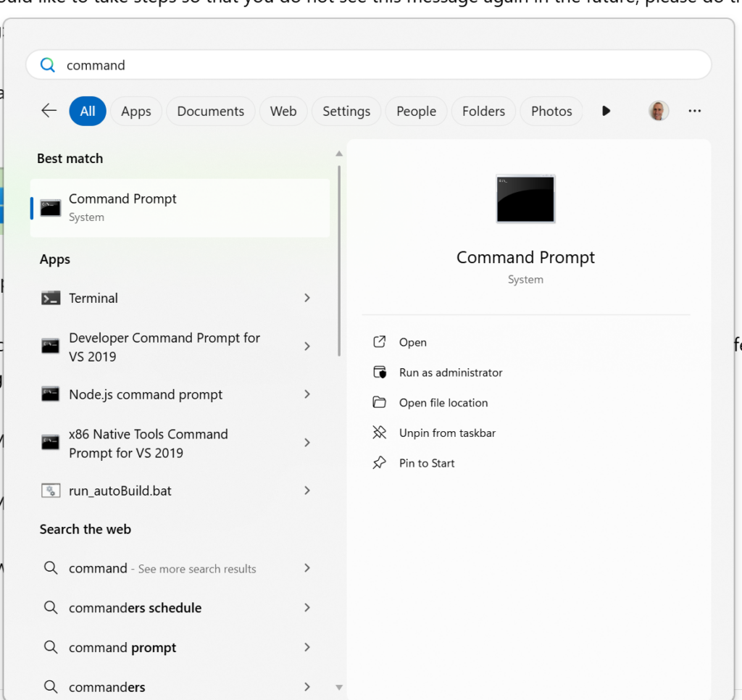
Task: Click the run_autoBuild.bat file icon
Action: coord(51,491)
